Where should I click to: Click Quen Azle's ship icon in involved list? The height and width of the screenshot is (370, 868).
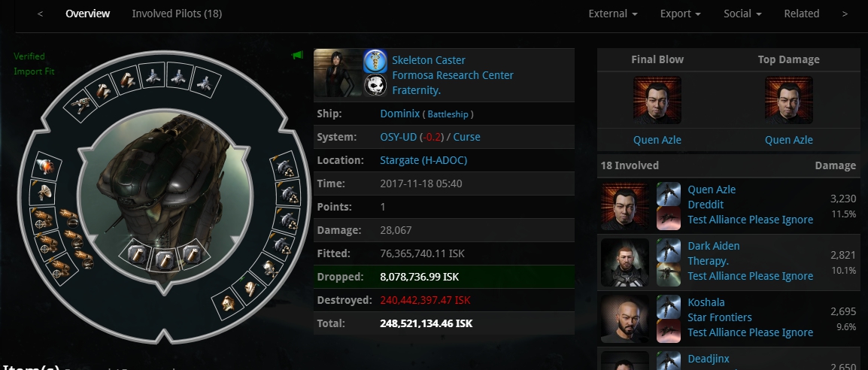click(x=668, y=195)
